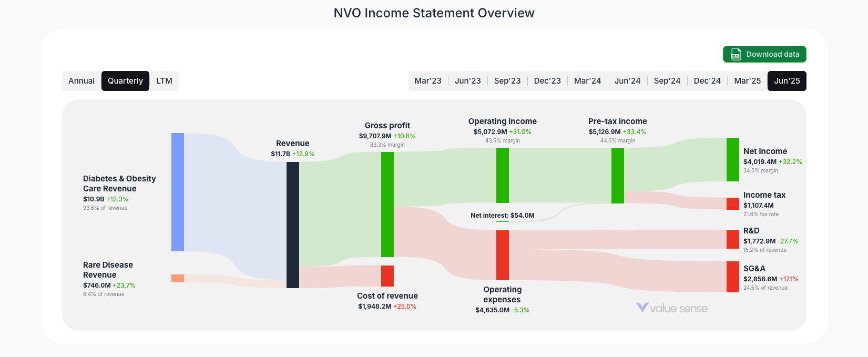Click the SG&A $2,858.6M value
This screenshot has width=868, height=357.
point(760,279)
